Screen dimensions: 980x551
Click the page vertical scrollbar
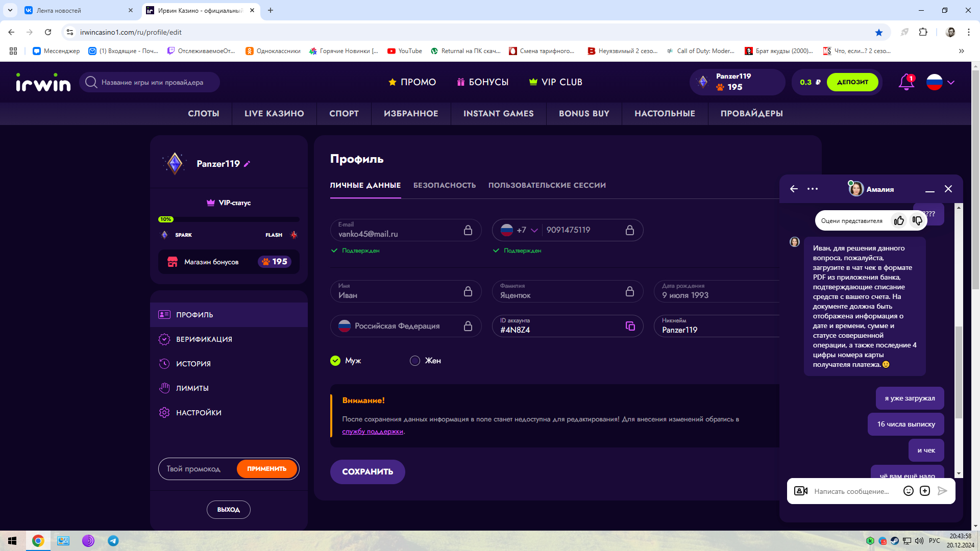pyautogui.click(x=975, y=179)
